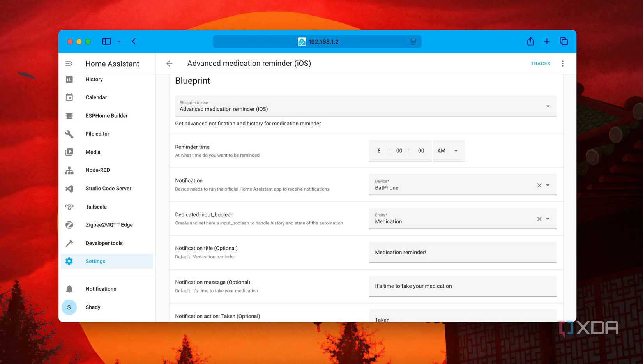
Task: Open the File editor
Action: coord(97,134)
